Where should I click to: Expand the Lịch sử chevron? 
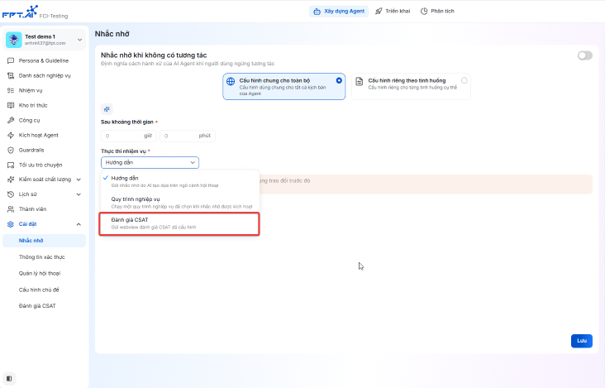79,194
